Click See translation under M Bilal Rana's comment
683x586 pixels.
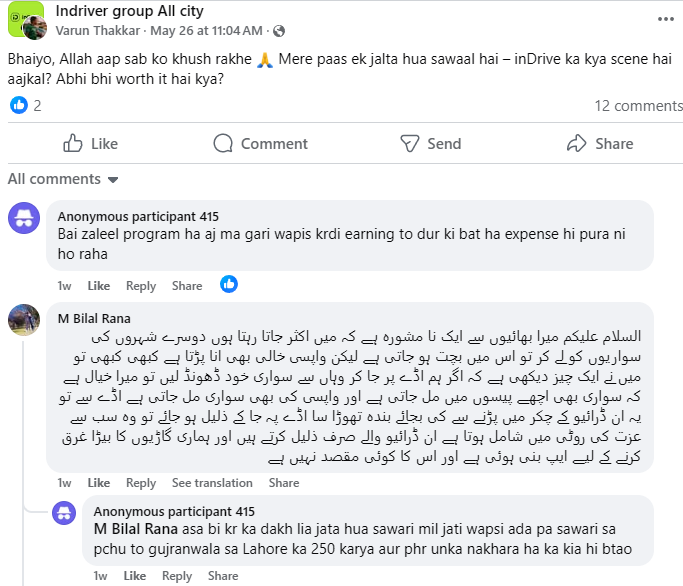click(x=212, y=483)
